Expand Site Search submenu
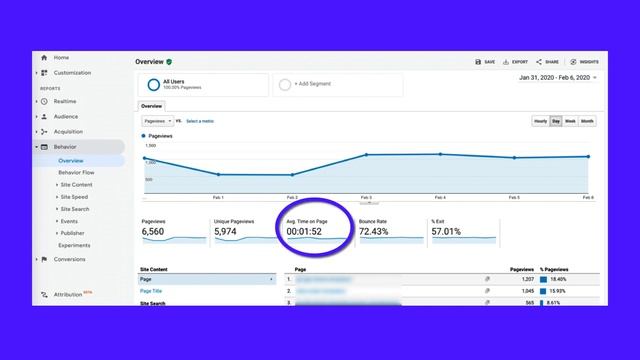Viewport: 640px width, 360px height. (57, 209)
